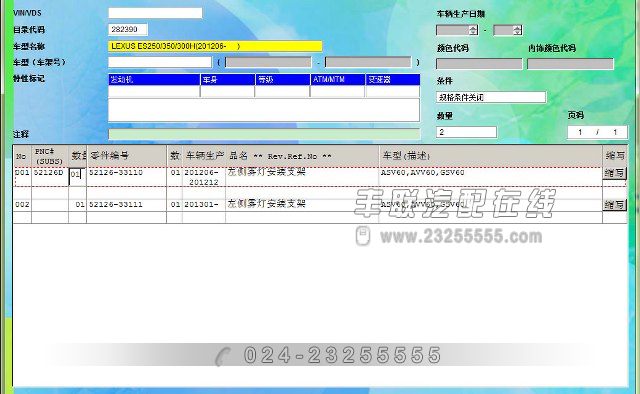
Task: Click the page number box showing 1 / 1
Action: [597, 132]
